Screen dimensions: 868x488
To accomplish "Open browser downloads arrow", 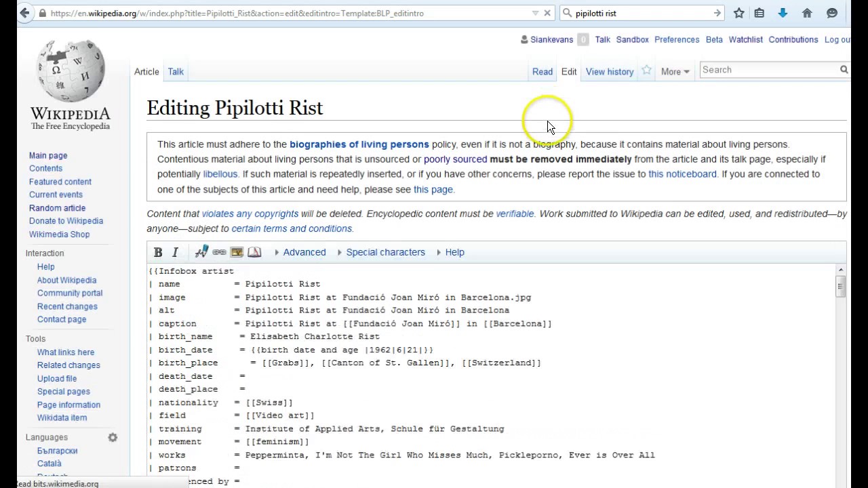I will 783,13.
